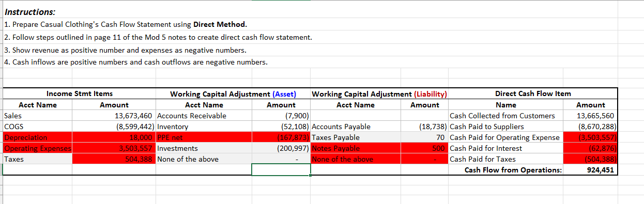Select "Cash Flow from Operations:" label
The image size is (644, 204).
coord(505,170)
